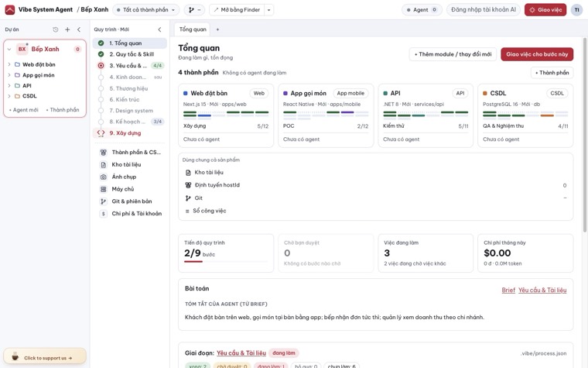Image resolution: width=588 pixels, height=368 pixels.
Task: Click the Web đặt bàn folder icon
Action: 17,64
